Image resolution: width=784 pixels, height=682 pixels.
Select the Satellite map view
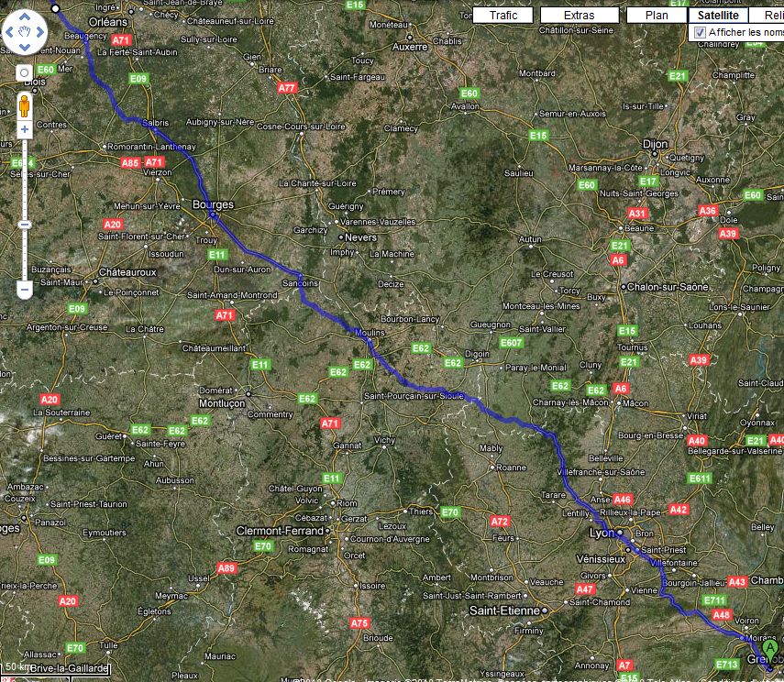pos(718,15)
